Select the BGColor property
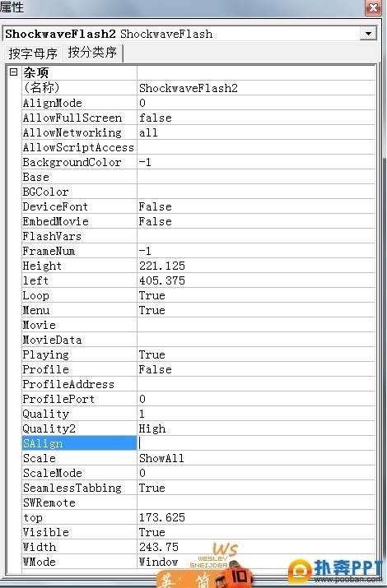Viewport: 387px width, 588px height. point(79,192)
